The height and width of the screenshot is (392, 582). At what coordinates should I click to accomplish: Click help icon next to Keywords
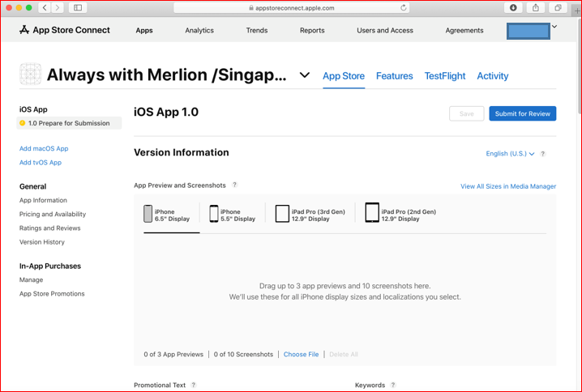click(x=393, y=385)
